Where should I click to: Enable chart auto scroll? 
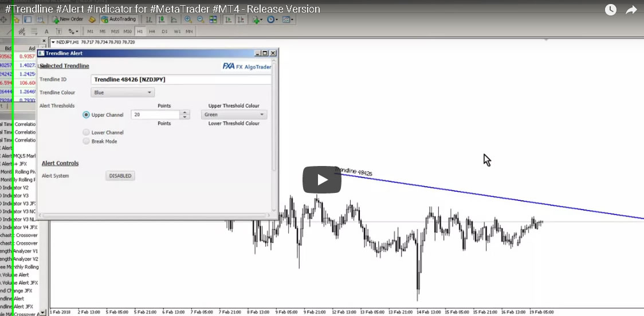(228, 19)
